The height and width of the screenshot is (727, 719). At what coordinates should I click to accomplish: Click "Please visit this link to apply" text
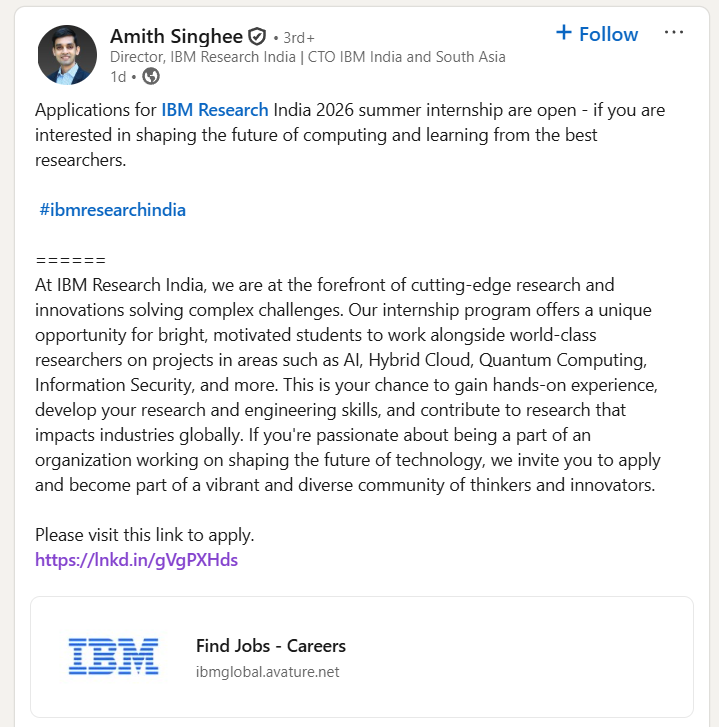(144, 534)
